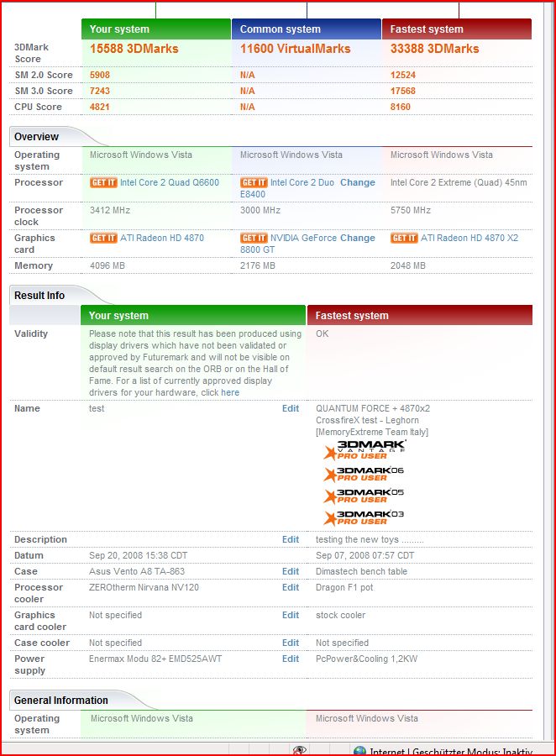Click the 3DMark Vantage Pro User badge

point(365,450)
